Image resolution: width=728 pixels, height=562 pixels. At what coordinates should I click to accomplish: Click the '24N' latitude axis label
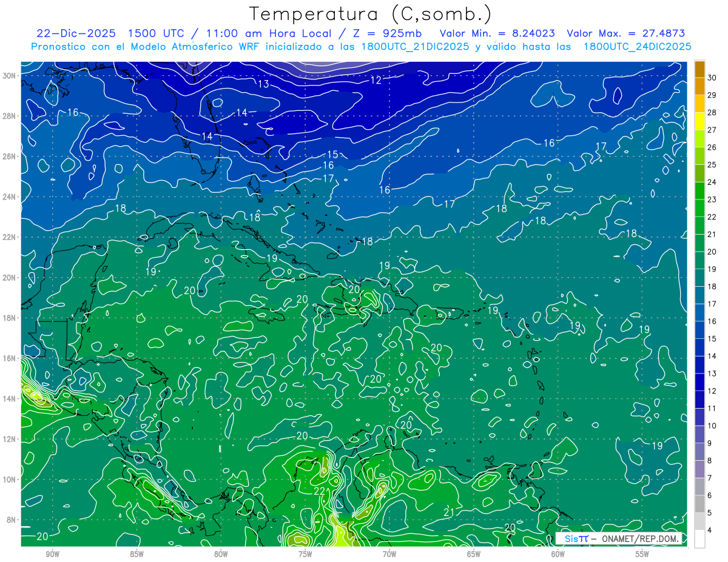tap(9, 196)
